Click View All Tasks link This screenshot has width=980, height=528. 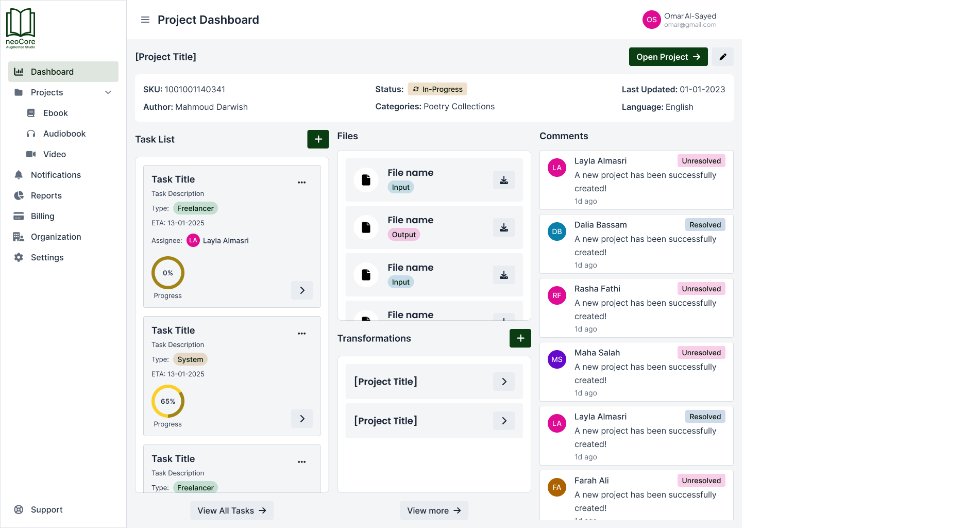coord(231,510)
